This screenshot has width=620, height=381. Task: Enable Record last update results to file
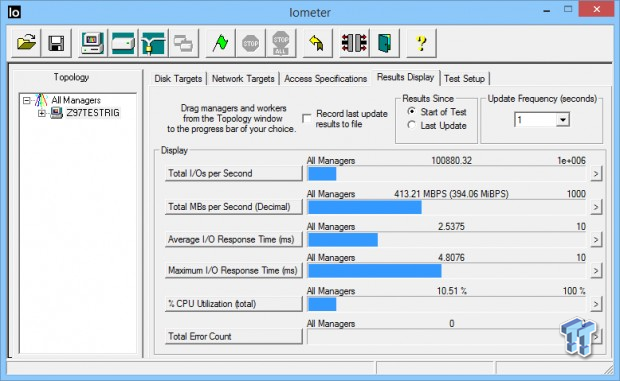[x=306, y=119]
